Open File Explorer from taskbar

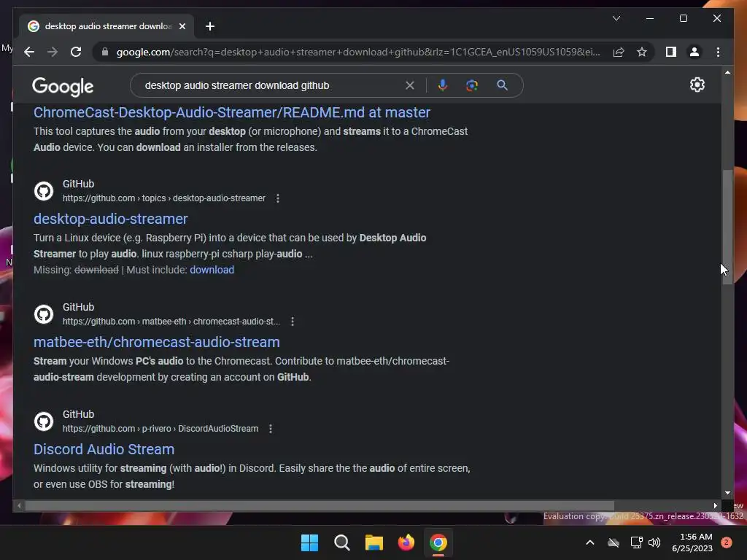click(x=374, y=542)
